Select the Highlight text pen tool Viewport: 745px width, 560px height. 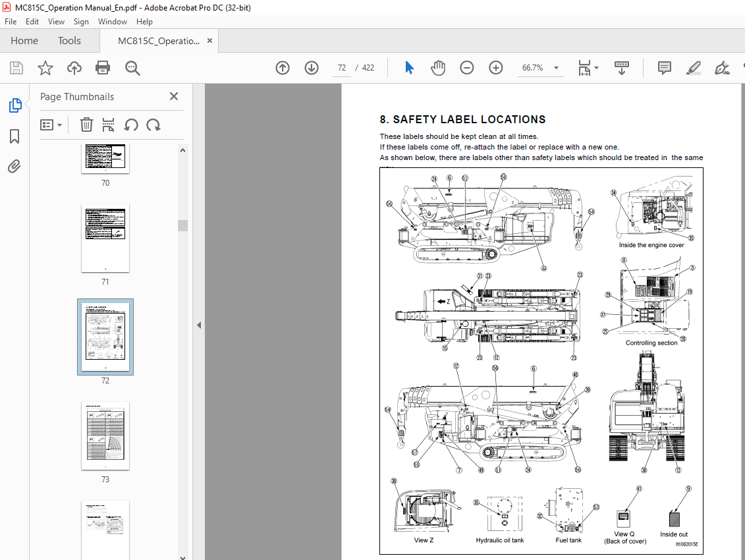click(693, 68)
